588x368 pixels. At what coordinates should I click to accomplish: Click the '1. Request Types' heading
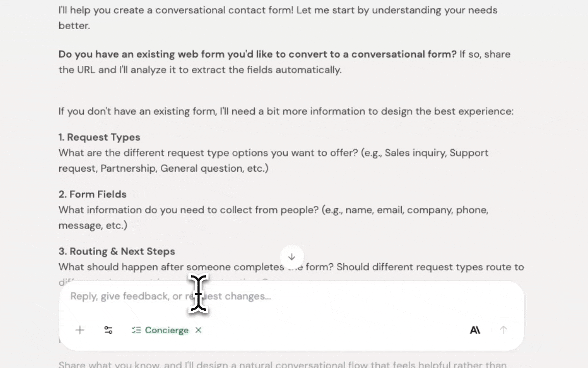pyautogui.click(x=99, y=137)
